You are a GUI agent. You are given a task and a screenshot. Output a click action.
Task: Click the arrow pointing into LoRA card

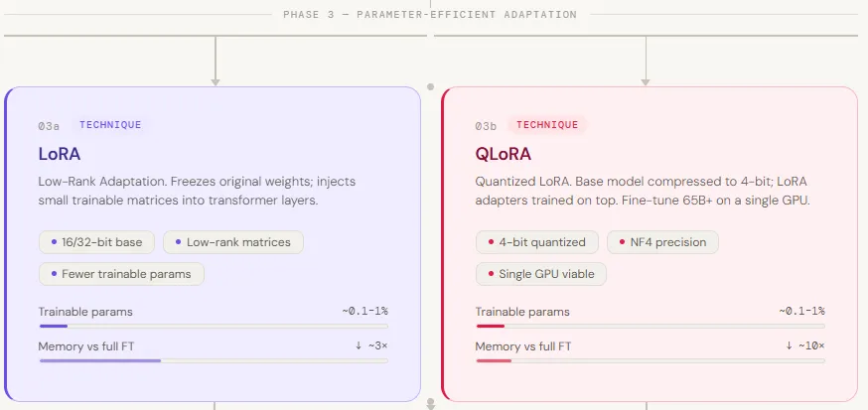click(216, 77)
